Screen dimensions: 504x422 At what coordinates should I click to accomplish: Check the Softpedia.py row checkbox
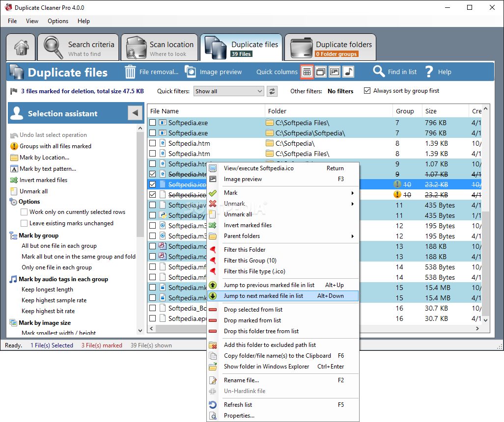point(153,215)
